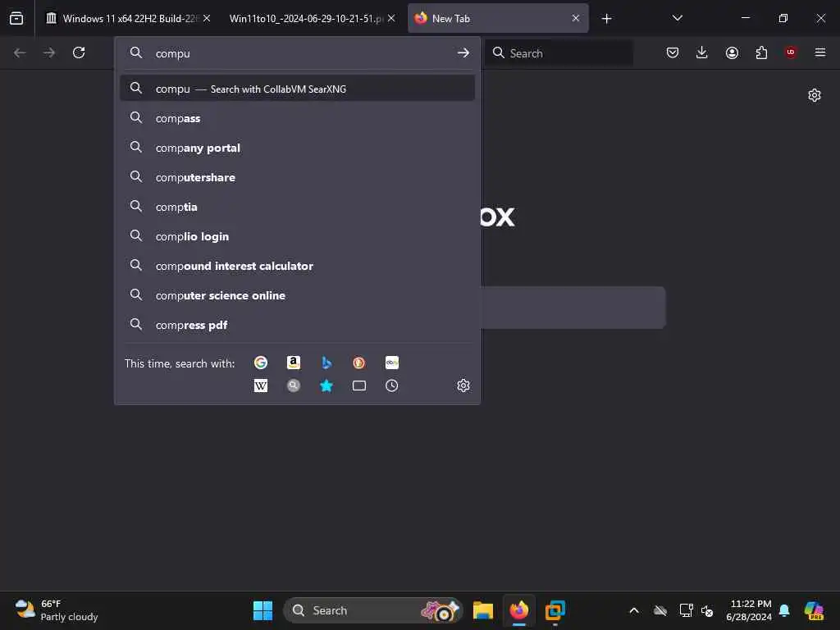Viewport: 840px width, 630px height.
Task: Switch to Win11to10_-2024-06-29 tab
Action: point(311,18)
